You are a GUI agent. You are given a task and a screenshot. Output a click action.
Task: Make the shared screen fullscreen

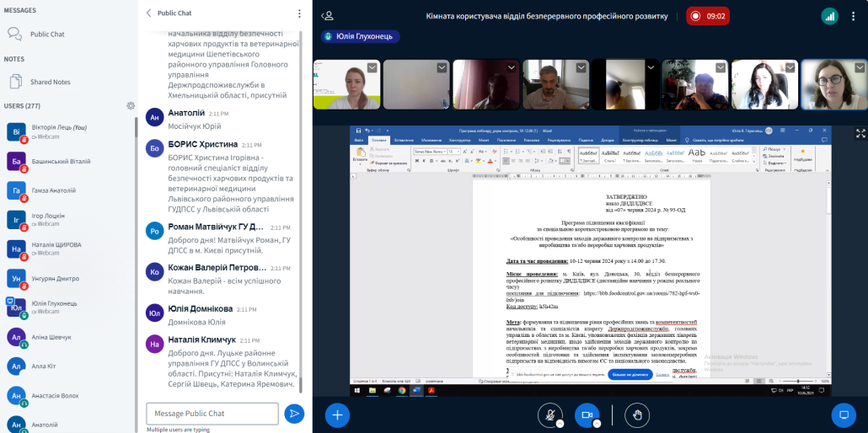pos(860,133)
